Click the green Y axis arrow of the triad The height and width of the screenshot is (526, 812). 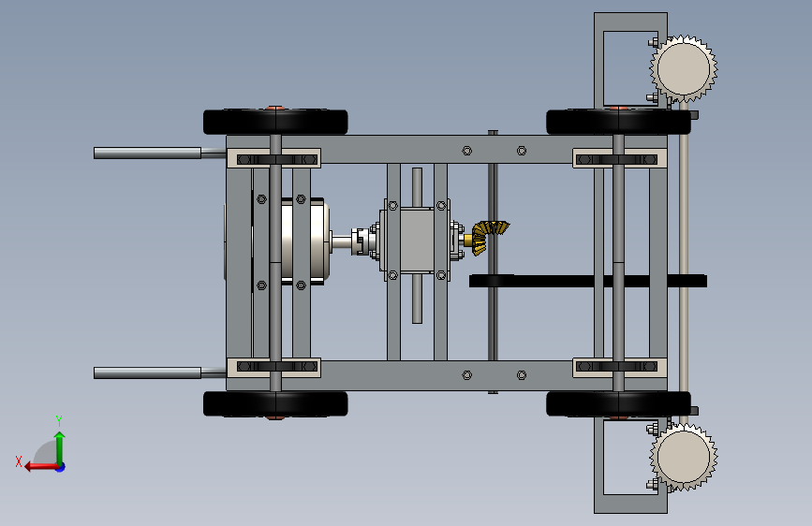tap(60, 447)
